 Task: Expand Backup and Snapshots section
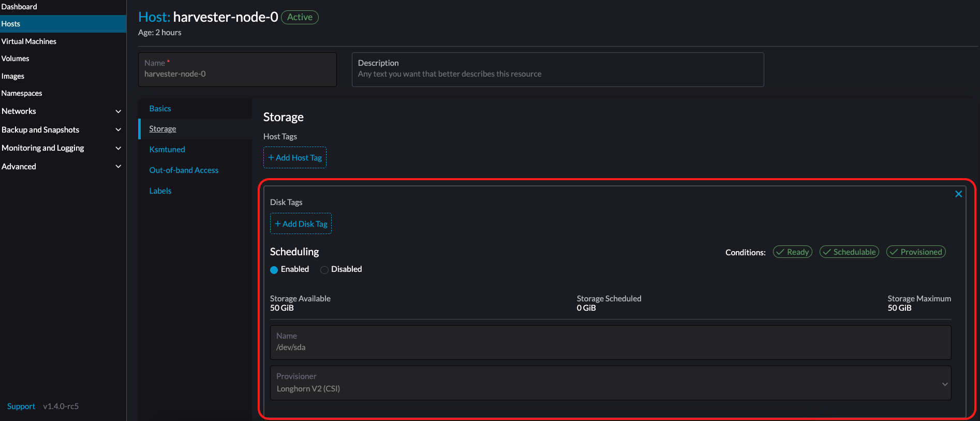click(x=118, y=130)
